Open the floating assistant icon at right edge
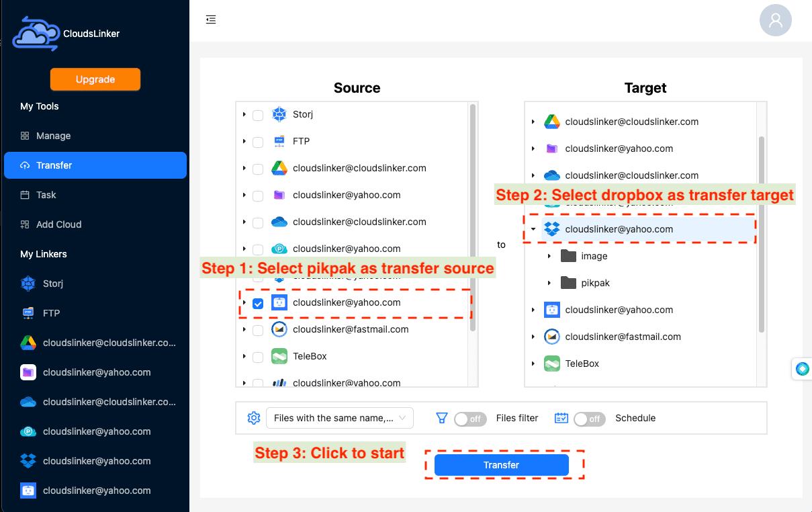 pos(802,369)
